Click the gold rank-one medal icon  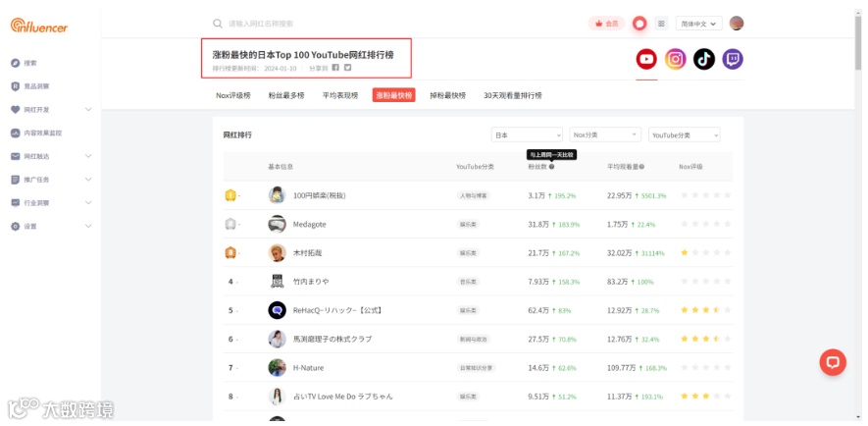[x=230, y=195]
